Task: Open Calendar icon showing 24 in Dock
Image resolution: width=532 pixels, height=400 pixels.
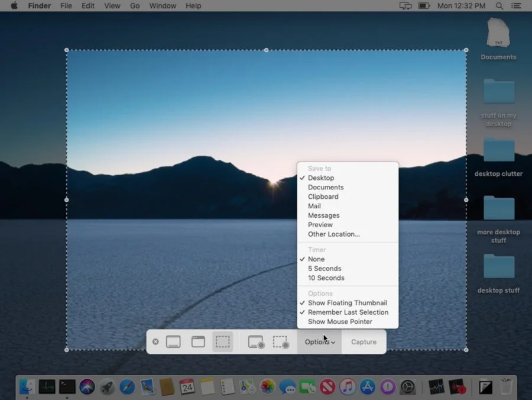Action: [187, 387]
